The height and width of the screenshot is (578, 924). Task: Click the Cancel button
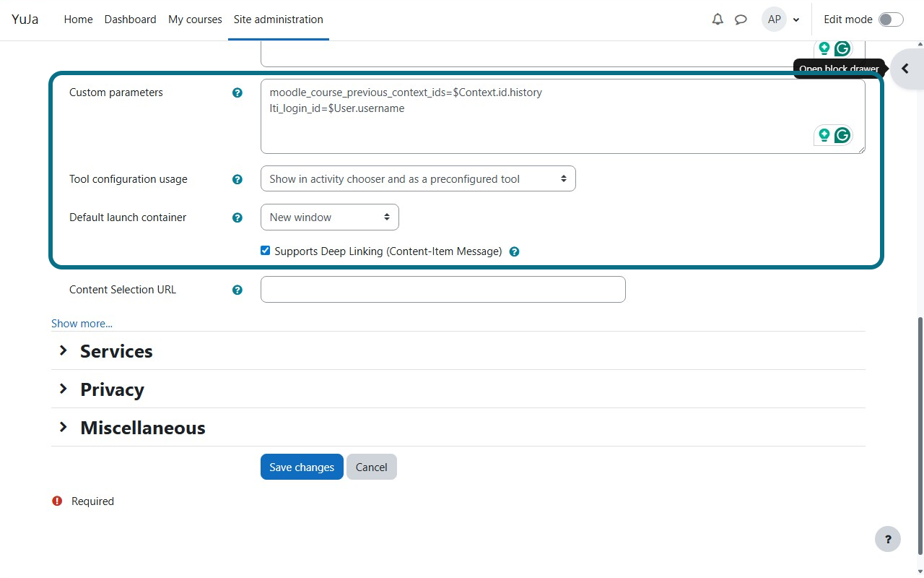pos(371,467)
